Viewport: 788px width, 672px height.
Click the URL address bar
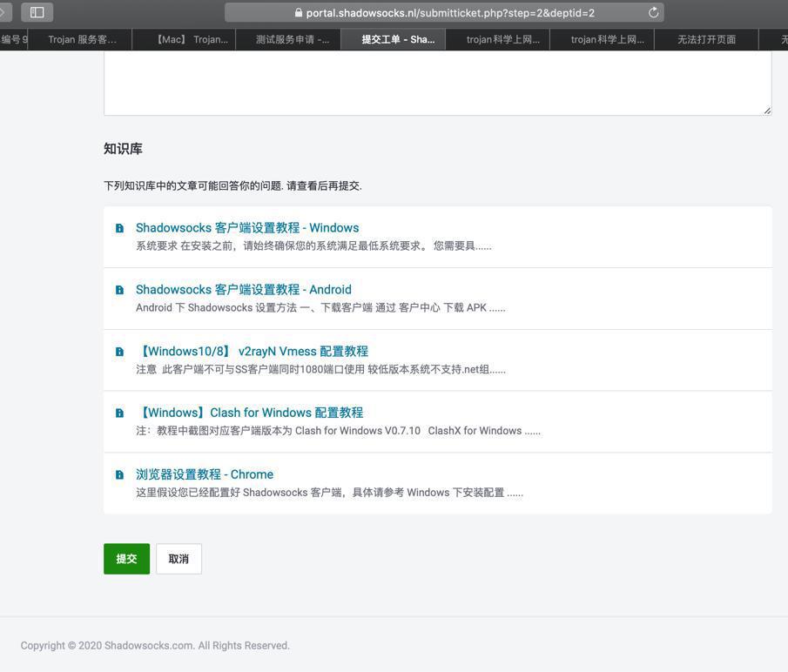pos(444,12)
